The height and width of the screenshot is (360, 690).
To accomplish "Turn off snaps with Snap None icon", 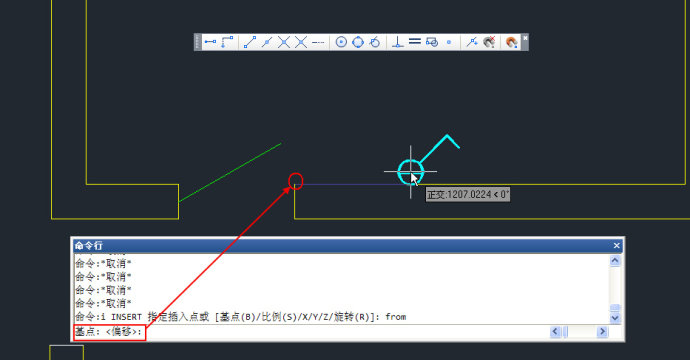I will pyautogui.click(x=489, y=42).
